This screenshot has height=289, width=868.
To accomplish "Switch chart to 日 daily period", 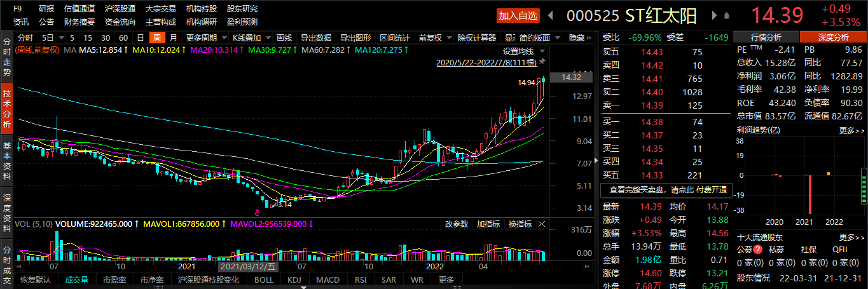I will pyautogui.click(x=140, y=38).
